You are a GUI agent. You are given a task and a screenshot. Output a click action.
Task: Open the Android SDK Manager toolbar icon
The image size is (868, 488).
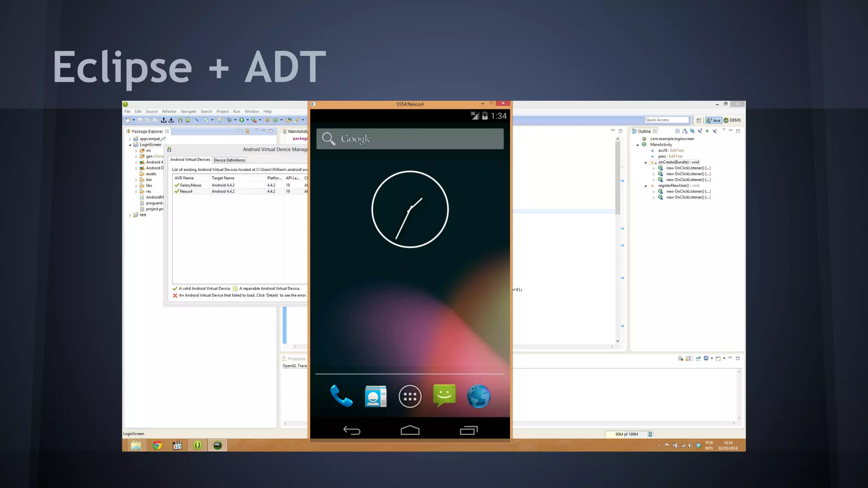[x=180, y=120]
